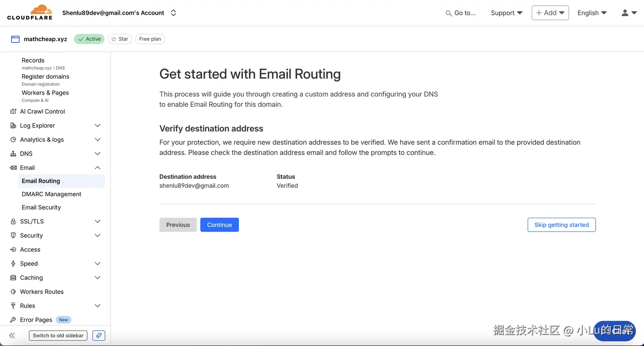Click the collapse sidebar double-arrow icon
The image size is (644, 346).
(x=12, y=335)
